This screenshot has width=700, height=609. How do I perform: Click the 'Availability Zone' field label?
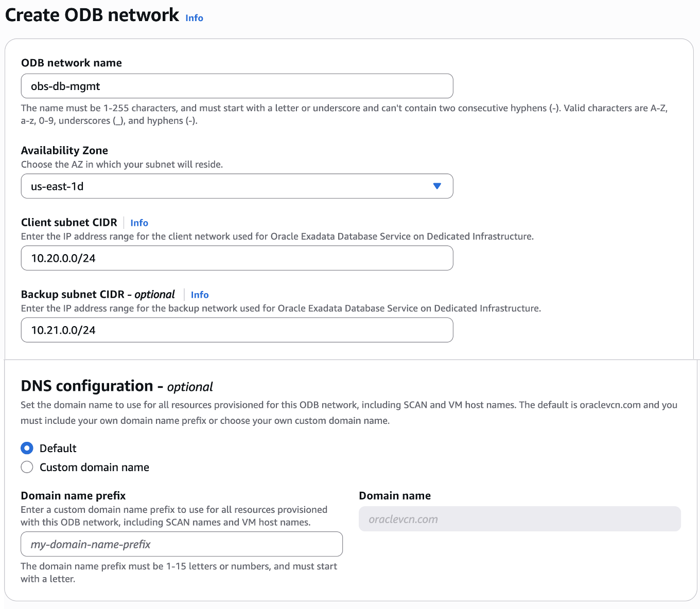tap(64, 150)
